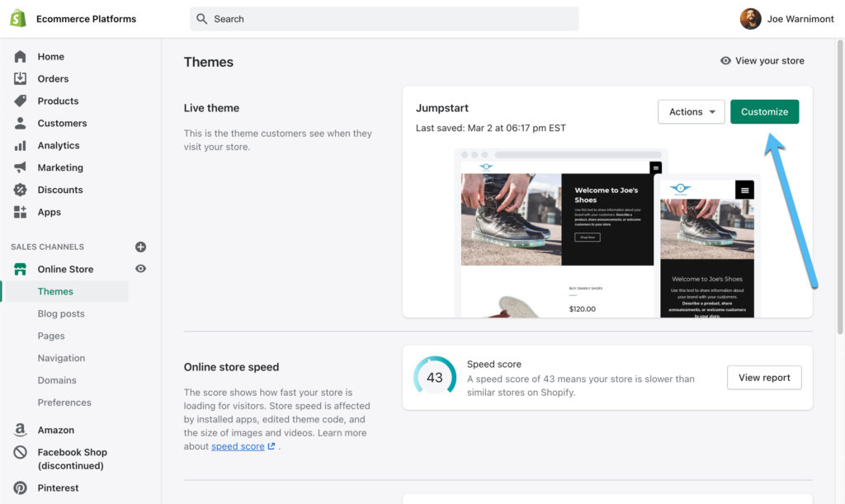Click the Shopify logo icon
This screenshot has height=504, width=845.
tap(18, 18)
